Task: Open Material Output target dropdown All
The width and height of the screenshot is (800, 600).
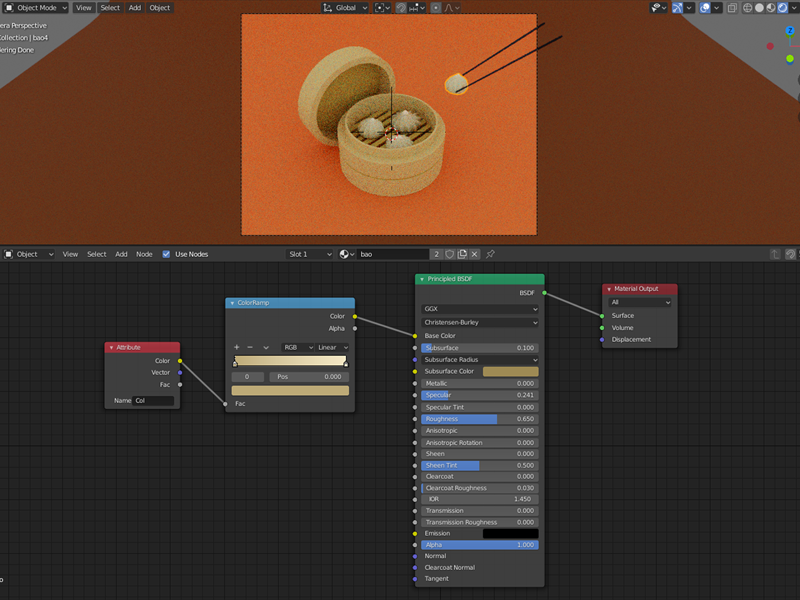Action: click(x=640, y=303)
